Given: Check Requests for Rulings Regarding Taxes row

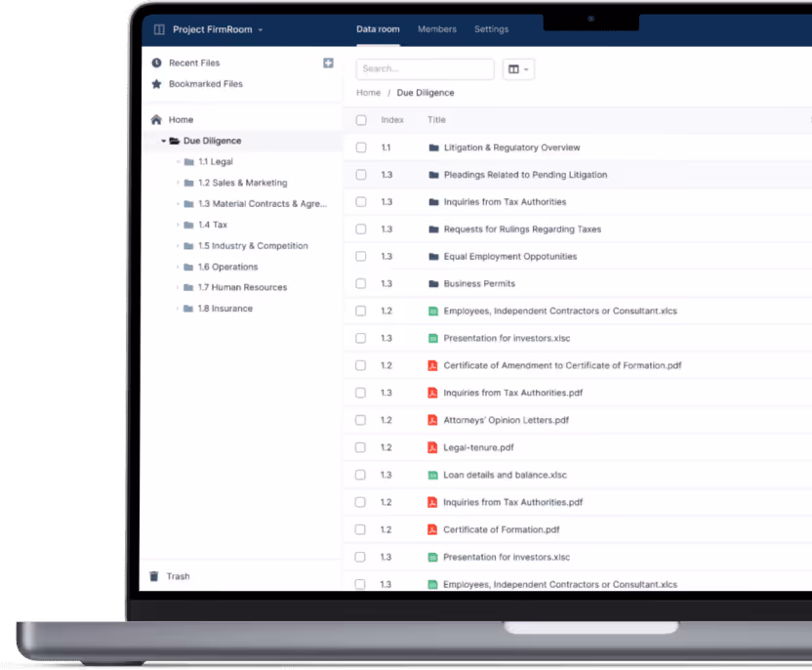Looking at the screenshot, I should [361, 230].
